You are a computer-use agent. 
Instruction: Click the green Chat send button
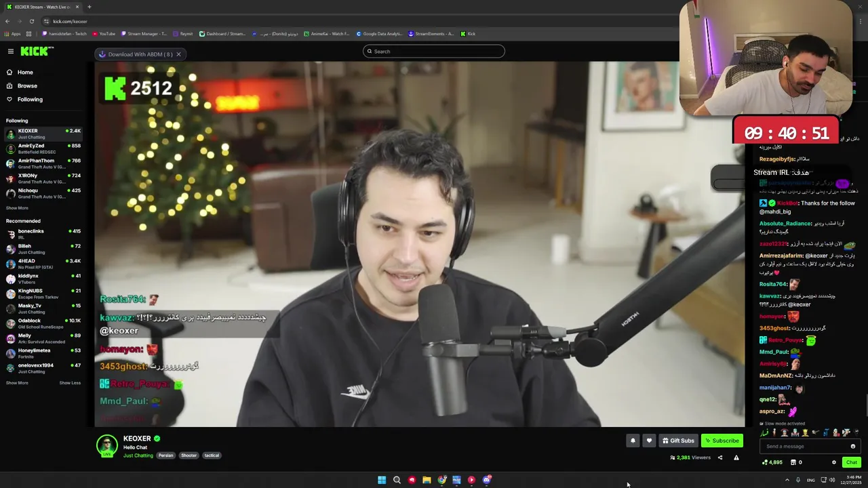(851, 462)
